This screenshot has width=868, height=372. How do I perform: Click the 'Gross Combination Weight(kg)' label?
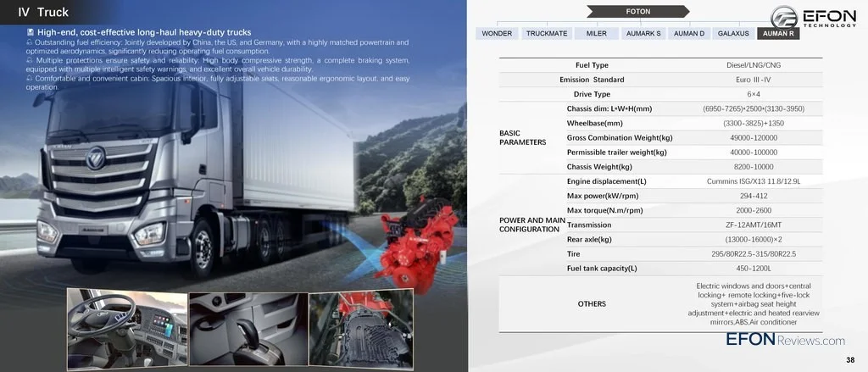coord(620,138)
